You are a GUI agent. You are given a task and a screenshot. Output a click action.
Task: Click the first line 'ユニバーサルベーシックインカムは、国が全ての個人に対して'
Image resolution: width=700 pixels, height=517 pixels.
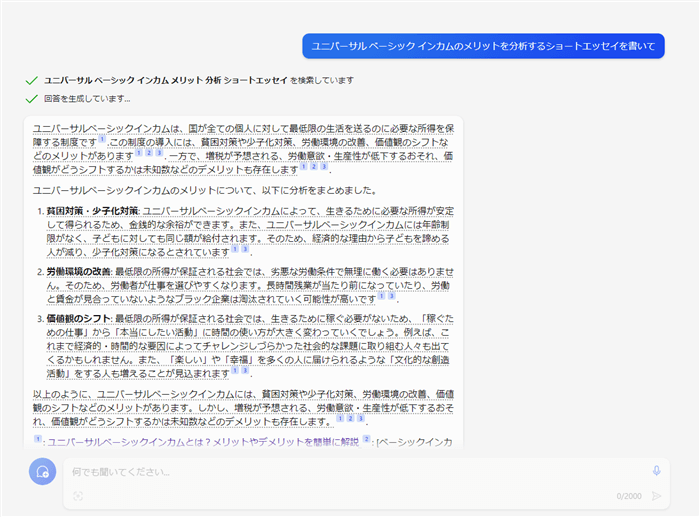(x=243, y=129)
